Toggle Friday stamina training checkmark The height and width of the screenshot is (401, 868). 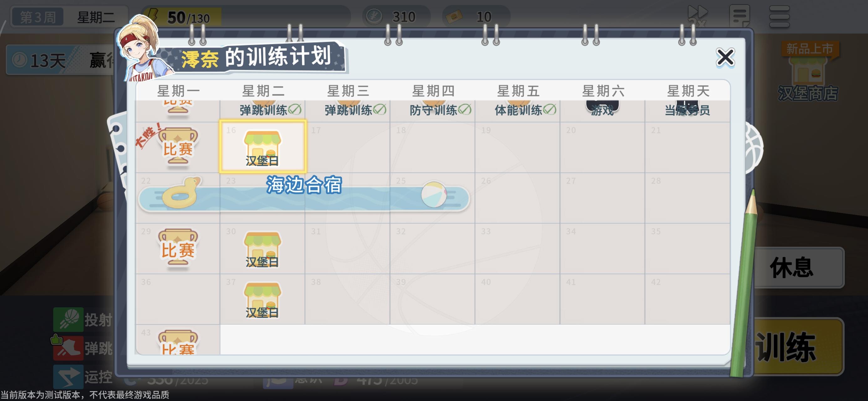[550, 110]
